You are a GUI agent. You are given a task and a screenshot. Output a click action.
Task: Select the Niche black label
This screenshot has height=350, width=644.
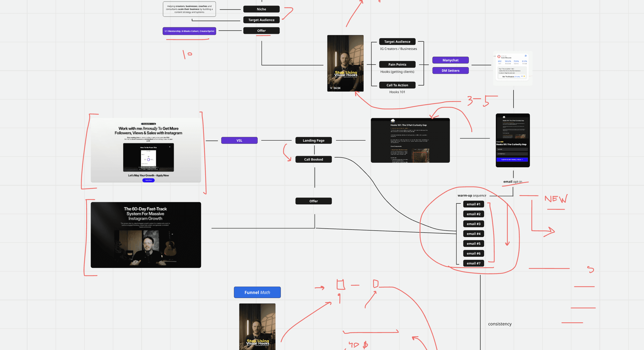click(x=261, y=9)
